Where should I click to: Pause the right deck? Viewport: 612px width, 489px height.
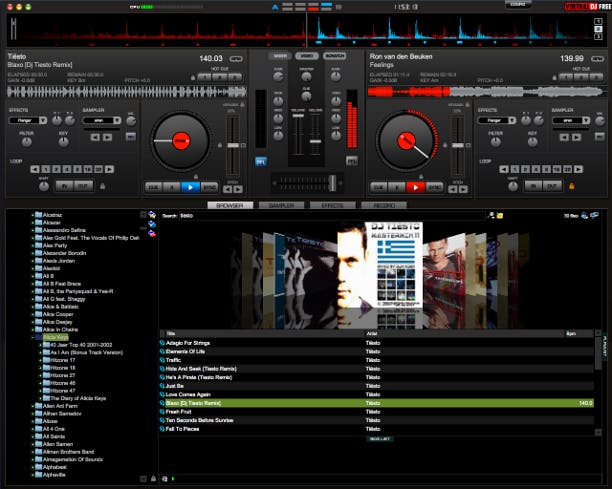click(397, 187)
